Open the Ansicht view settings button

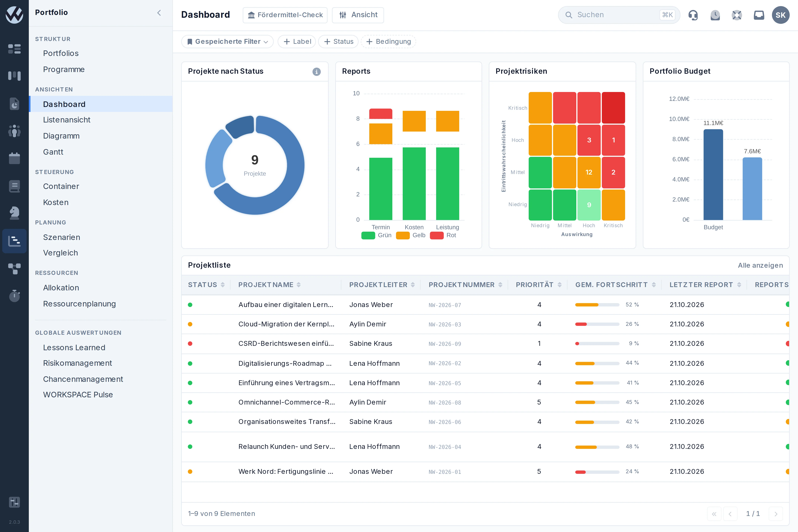pos(358,15)
